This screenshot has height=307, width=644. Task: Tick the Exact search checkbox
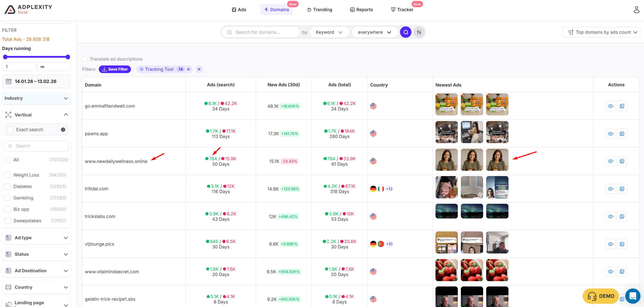tap(11, 130)
